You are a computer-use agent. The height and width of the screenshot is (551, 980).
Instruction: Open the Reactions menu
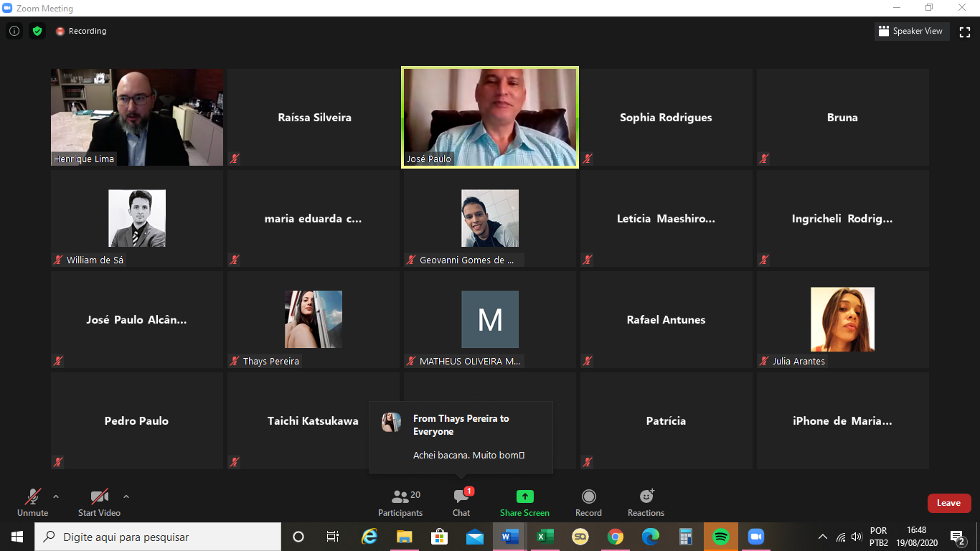646,502
